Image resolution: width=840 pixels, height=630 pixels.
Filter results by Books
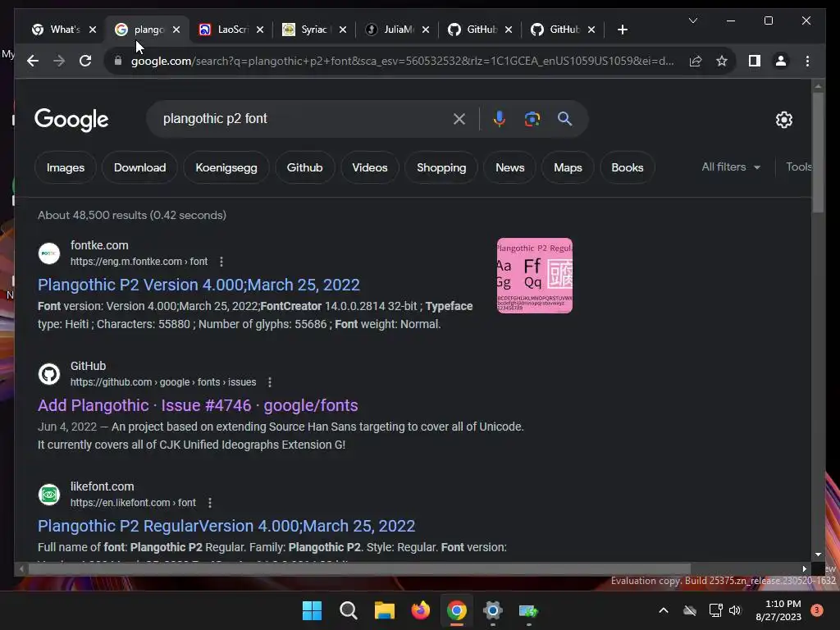pyautogui.click(x=628, y=167)
